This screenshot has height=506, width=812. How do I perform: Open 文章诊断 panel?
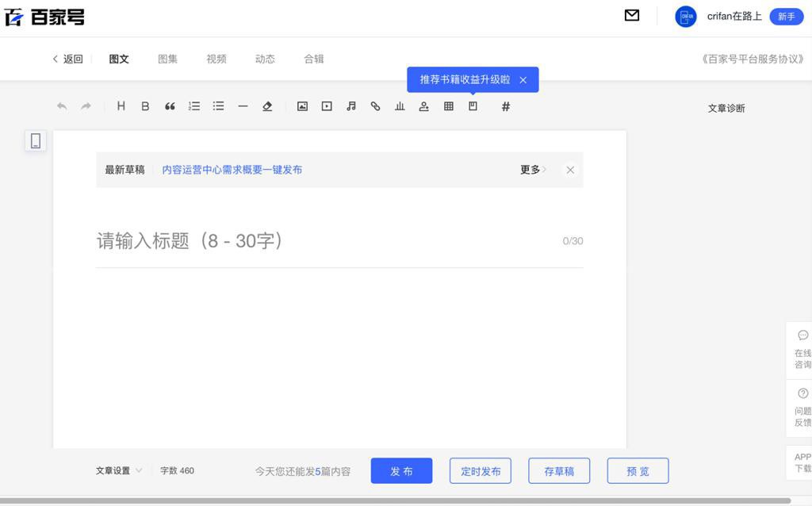coord(726,108)
